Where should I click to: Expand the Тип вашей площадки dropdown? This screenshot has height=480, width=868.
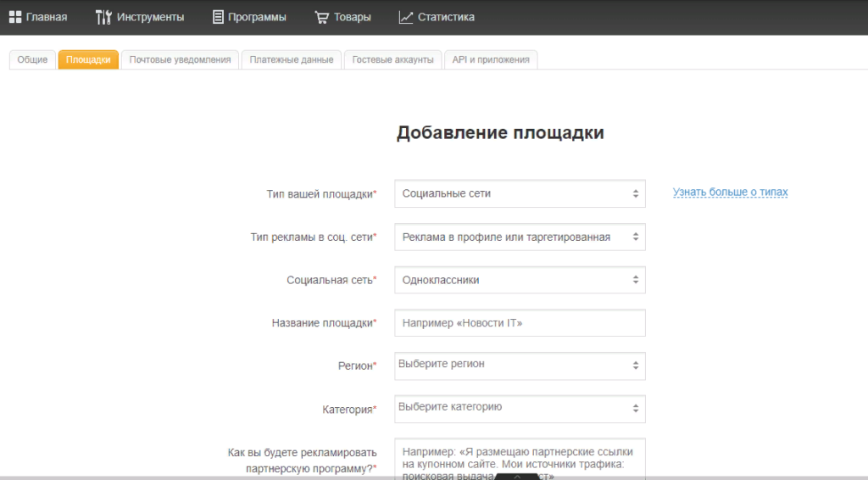pyautogui.click(x=520, y=193)
